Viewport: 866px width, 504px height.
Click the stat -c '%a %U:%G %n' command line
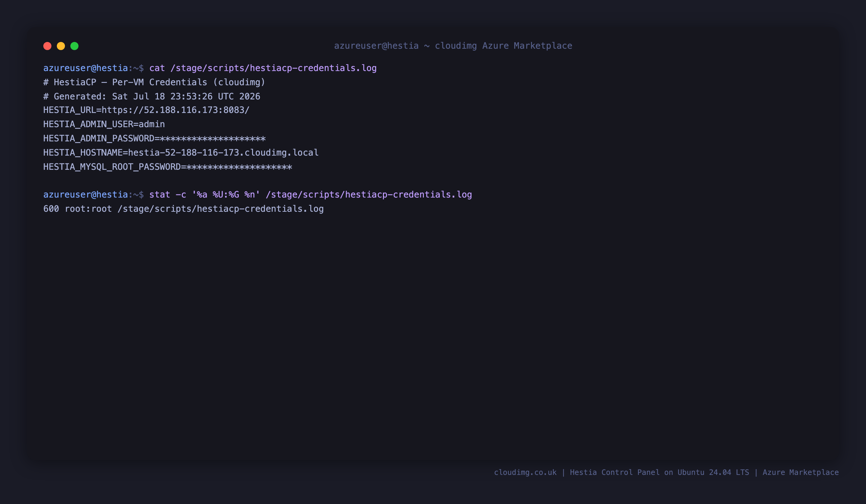click(311, 194)
